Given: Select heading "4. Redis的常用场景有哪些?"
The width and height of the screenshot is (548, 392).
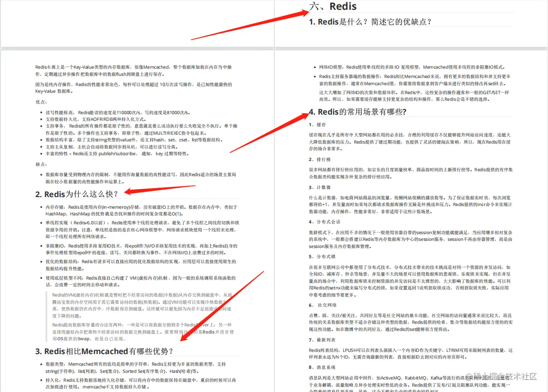Looking at the screenshot, I should pyautogui.click(x=357, y=111).
